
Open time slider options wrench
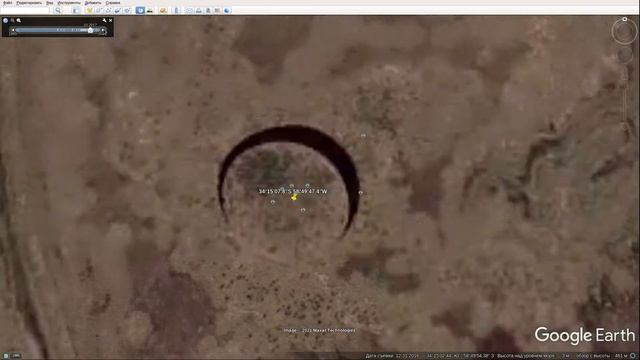104,20
